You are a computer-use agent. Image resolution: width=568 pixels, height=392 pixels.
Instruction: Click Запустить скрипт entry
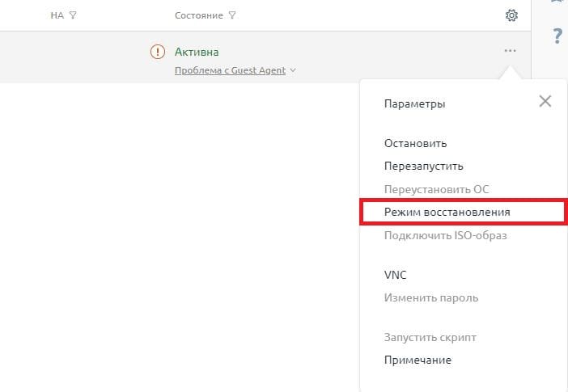click(430, 337)
